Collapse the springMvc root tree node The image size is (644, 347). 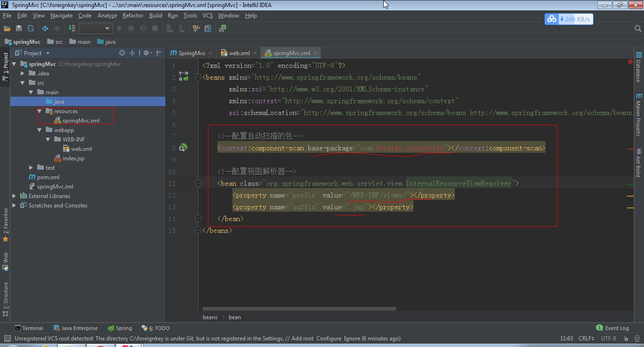point(14,64)
